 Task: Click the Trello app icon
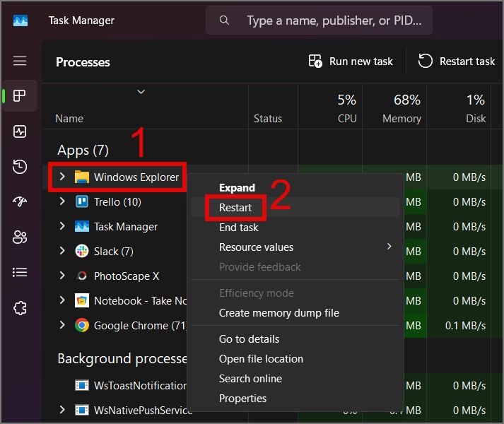81,201
